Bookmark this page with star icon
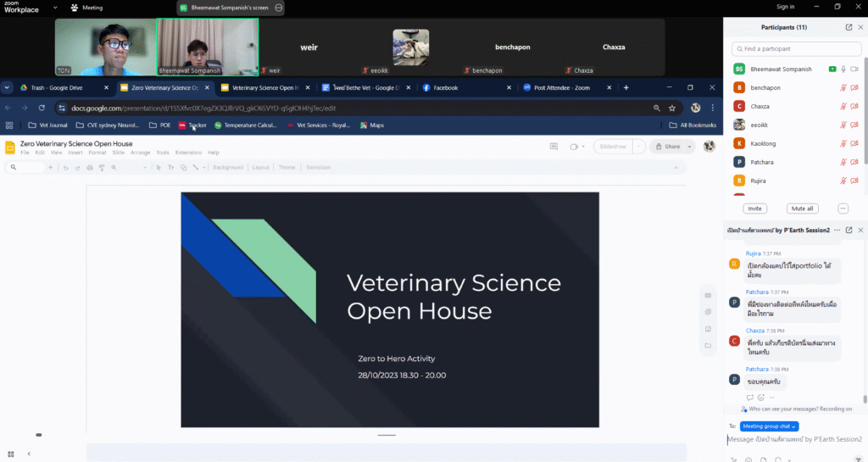The width and height of the screenshot is (868, 462). click(672, 109)
